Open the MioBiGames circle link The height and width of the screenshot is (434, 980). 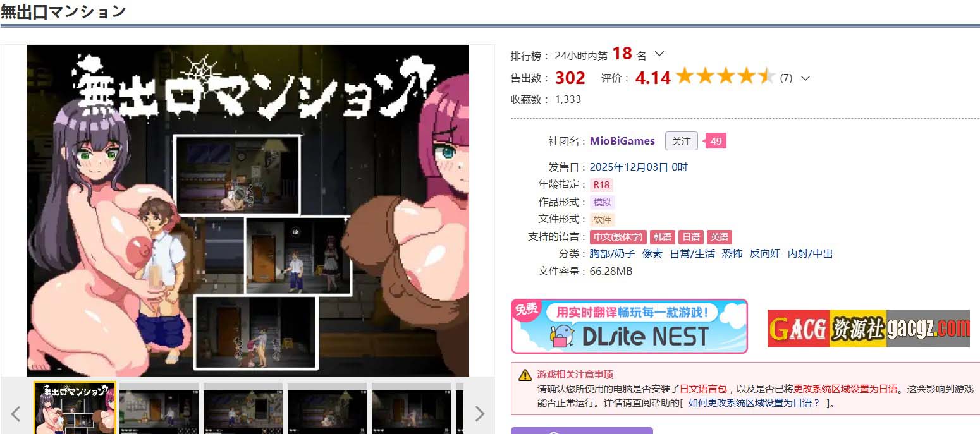click(622, 141)
